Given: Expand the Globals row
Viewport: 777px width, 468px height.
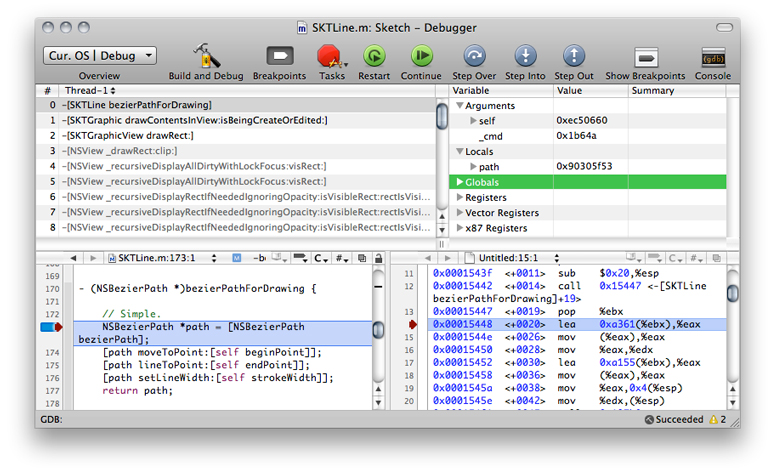Looking at the screenshot, I should (x=460, y=182).
